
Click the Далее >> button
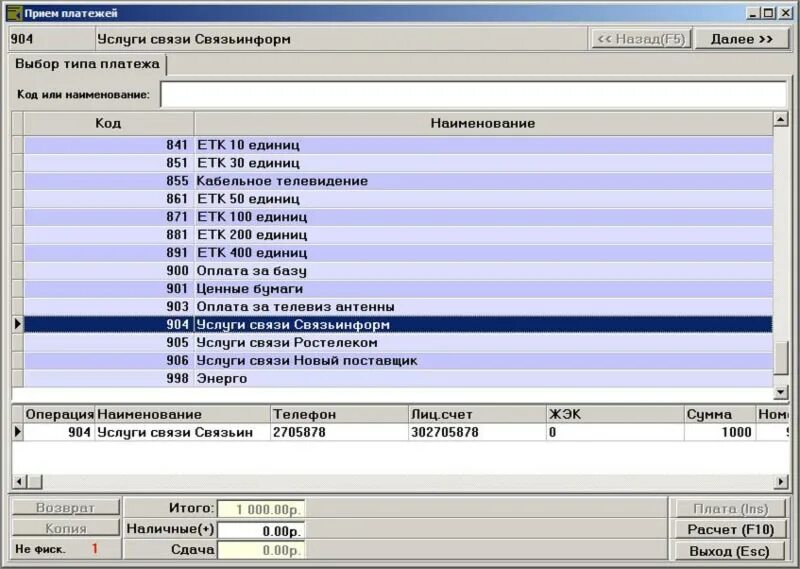click(741, 39)
